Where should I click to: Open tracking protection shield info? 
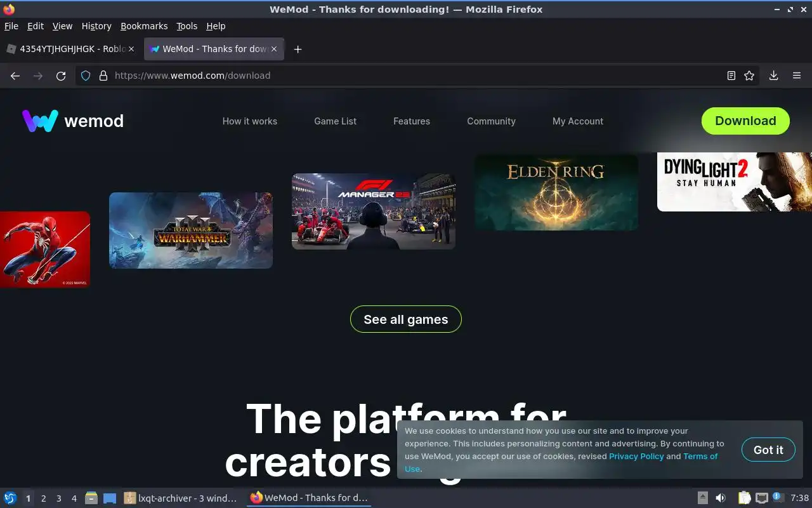[86, 76]
